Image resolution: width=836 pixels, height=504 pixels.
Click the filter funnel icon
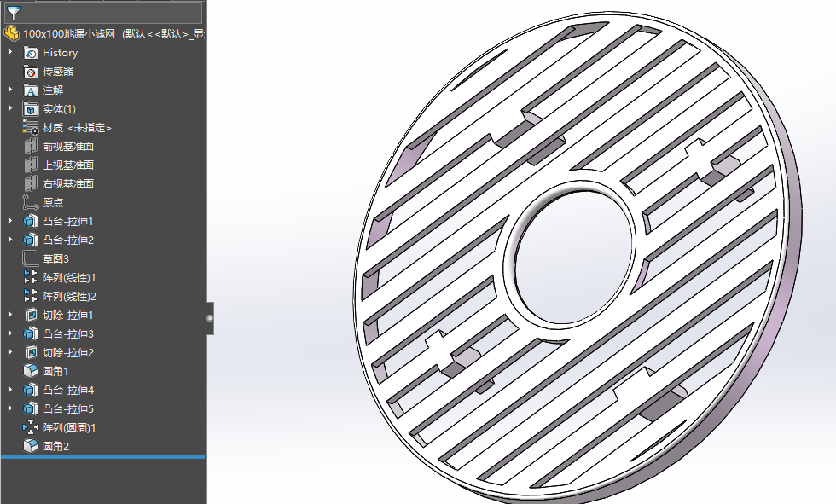pyautogui.click(x=14, y=14)
